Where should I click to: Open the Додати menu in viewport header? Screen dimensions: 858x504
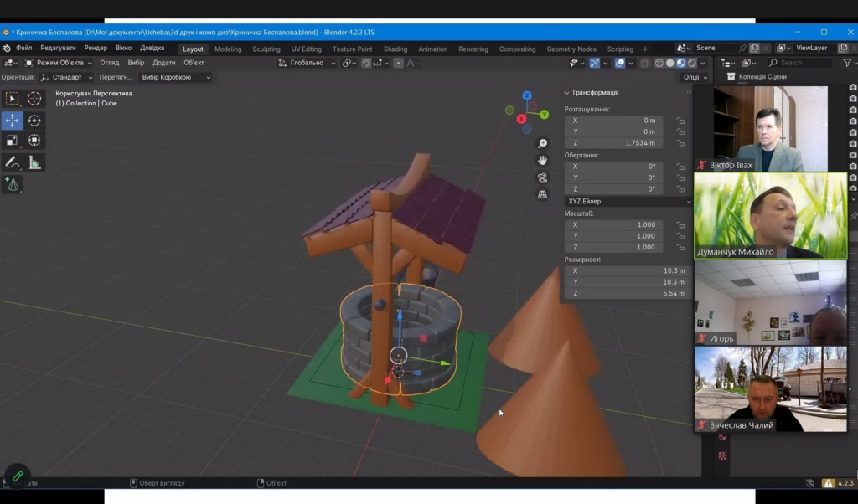click(x=164, y=63)
